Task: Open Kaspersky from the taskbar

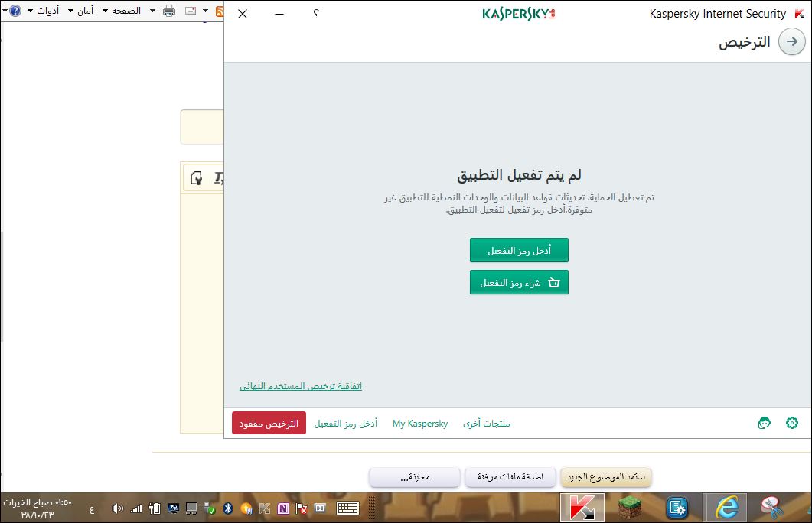Action: coord(582,508)
